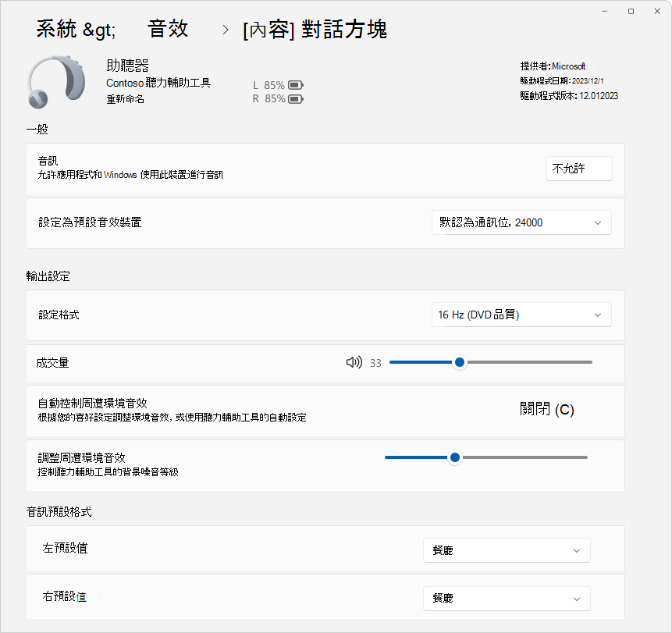Click the left battery level icon

point(296,85)
